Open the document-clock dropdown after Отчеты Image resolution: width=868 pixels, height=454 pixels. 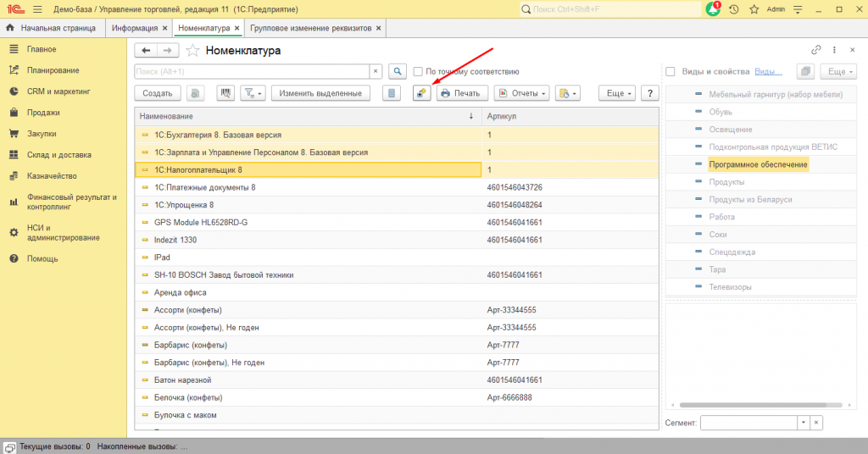(567, 93)
